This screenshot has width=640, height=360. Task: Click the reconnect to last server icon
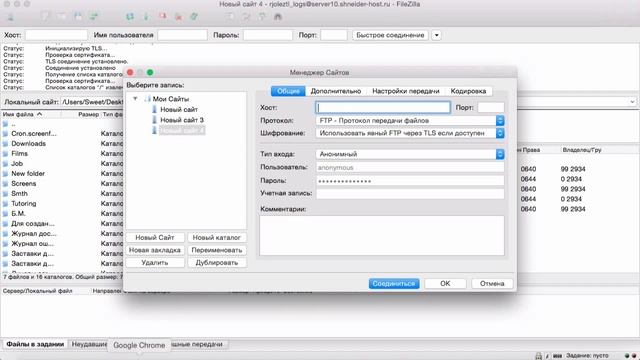pyautogui.click(x=194, y=17)
